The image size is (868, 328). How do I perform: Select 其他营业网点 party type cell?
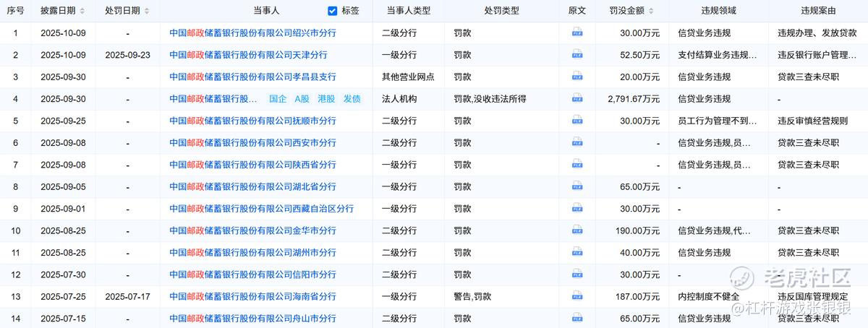[x=408, y=77]
